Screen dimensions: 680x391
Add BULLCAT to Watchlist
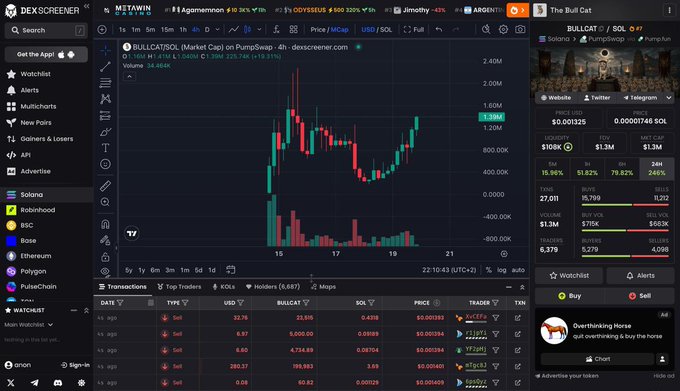569,275
